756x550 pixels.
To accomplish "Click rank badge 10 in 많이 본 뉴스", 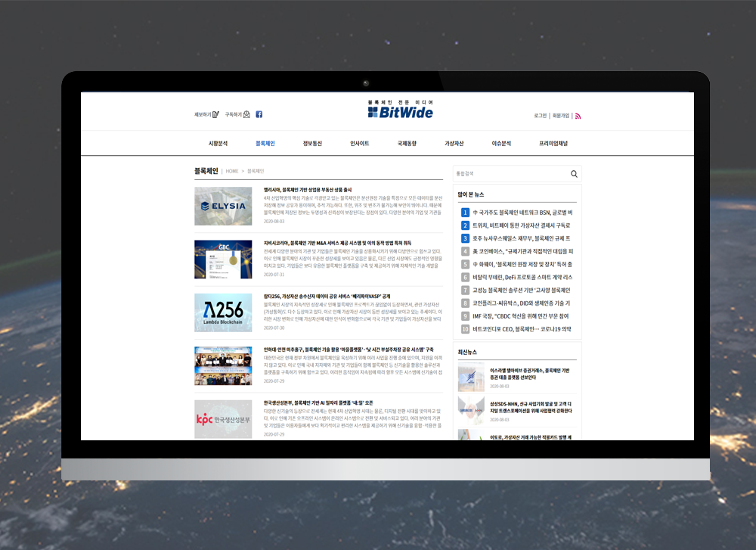I will click(465, 329).
